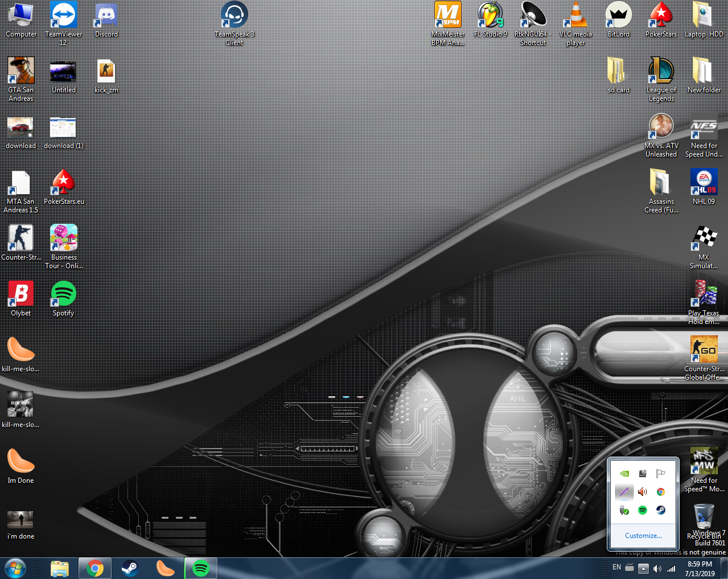This screenshot has width=728, height=579.
Task: Open Need for Speed Underground shortcut
Action: pos(704,135)
